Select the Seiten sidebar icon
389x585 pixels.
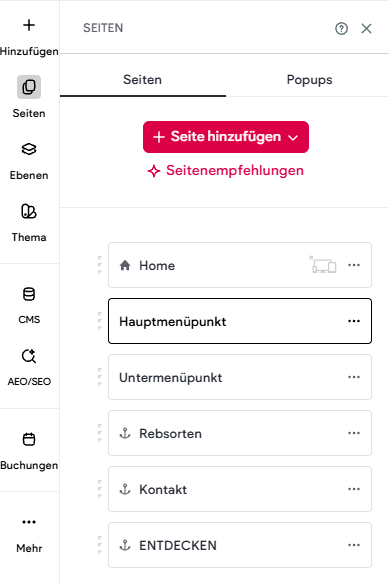29,87
